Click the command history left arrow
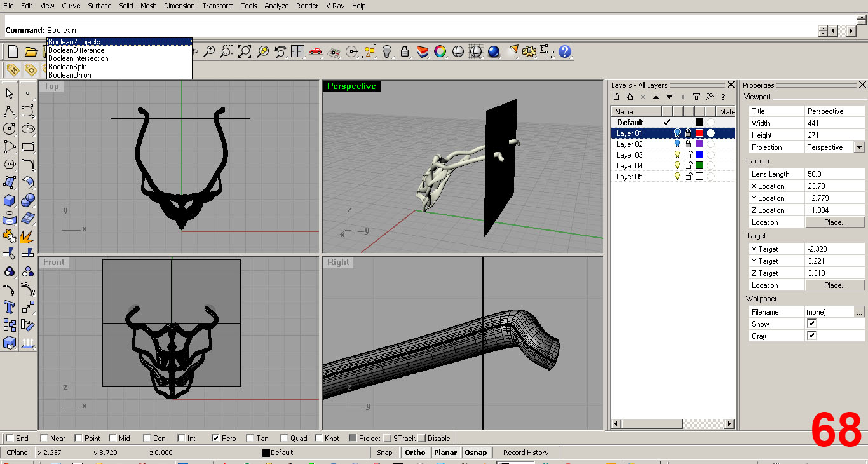This screenshot has width=868, height=464. click(833, 31)
